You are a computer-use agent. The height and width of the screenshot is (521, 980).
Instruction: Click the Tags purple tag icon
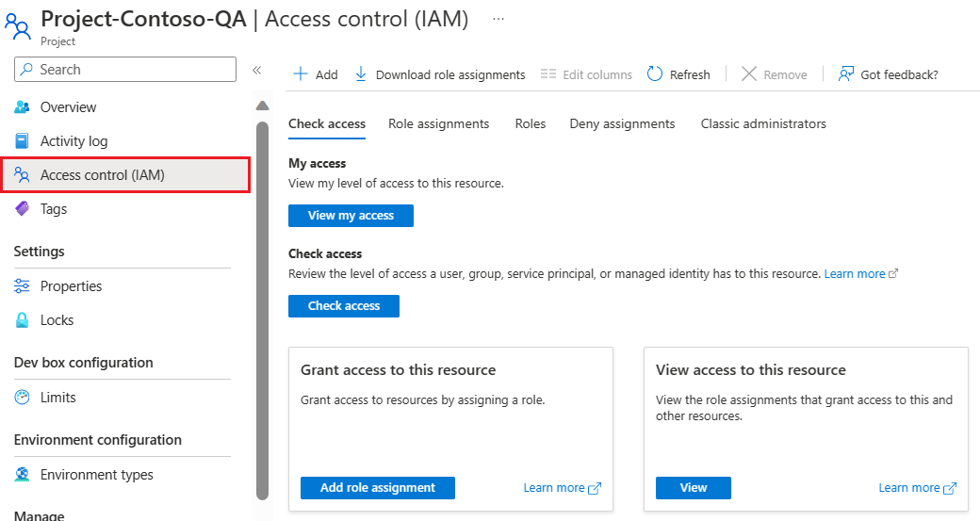pyautogui.click(x=22, y=208)
